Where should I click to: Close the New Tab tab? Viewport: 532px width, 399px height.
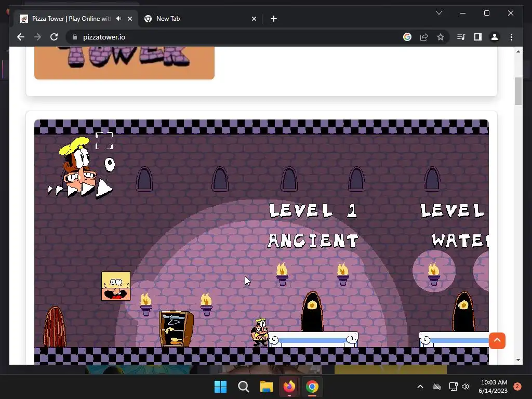click(x=254, y=19)
